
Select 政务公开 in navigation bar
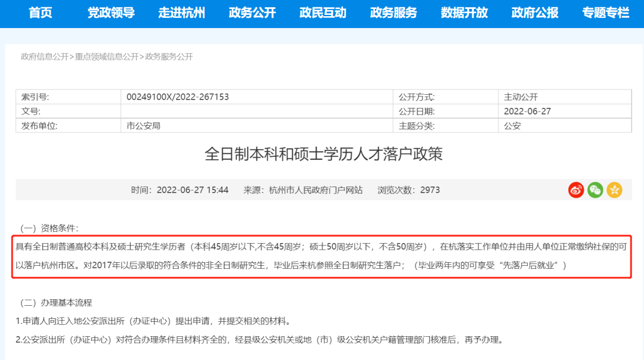tap(252, 13)
